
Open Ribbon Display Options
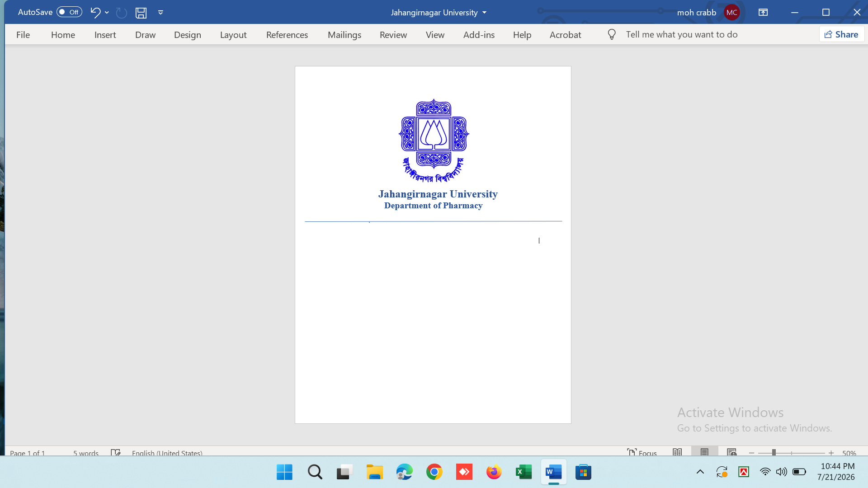pyautogui.click(x=763, y=12)
